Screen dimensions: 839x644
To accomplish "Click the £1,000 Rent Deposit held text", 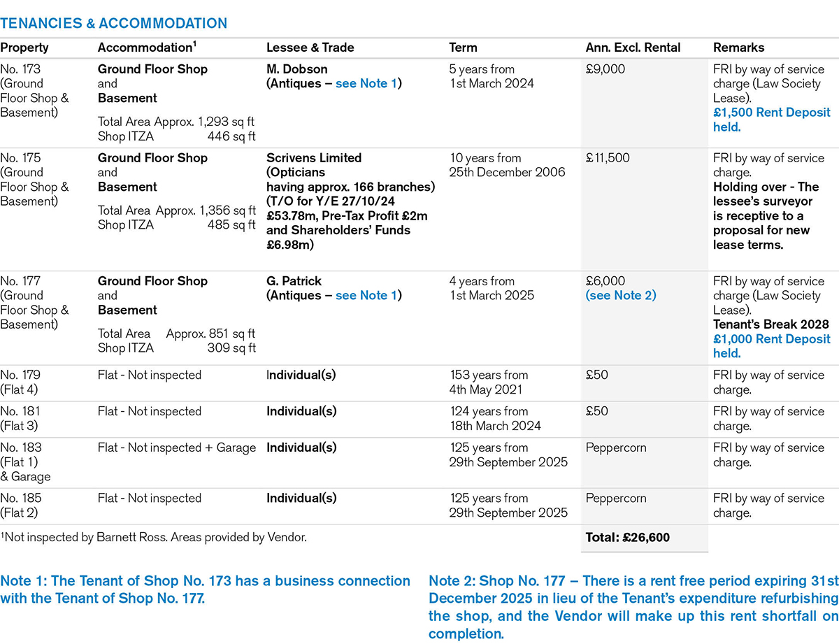I will point(771,346).
